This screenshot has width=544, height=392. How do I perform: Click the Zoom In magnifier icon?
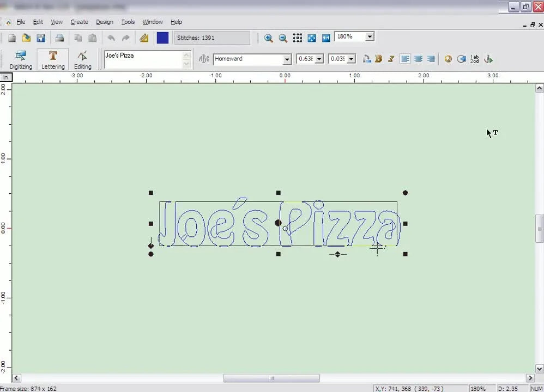(x=268, y=38)
